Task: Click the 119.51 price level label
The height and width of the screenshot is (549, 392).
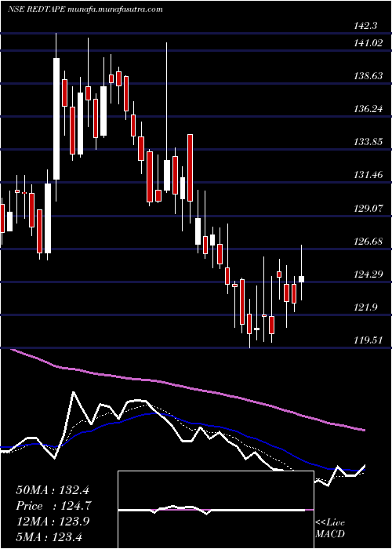Action: coord(370,340)
